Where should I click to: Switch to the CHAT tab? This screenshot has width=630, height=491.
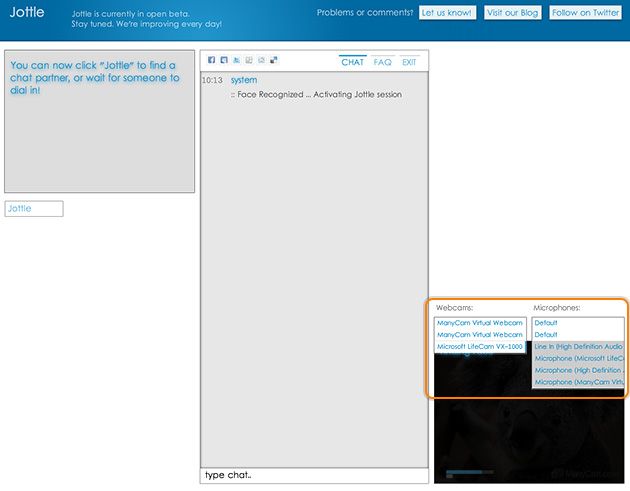coord(352,62)
